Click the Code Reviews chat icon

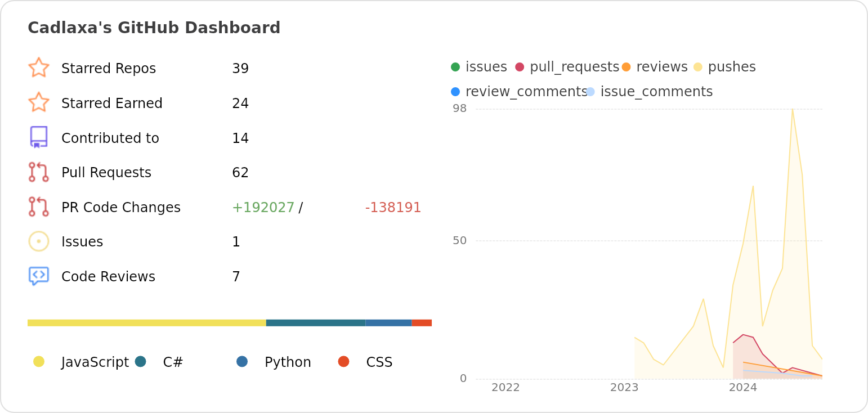point(39,276)
